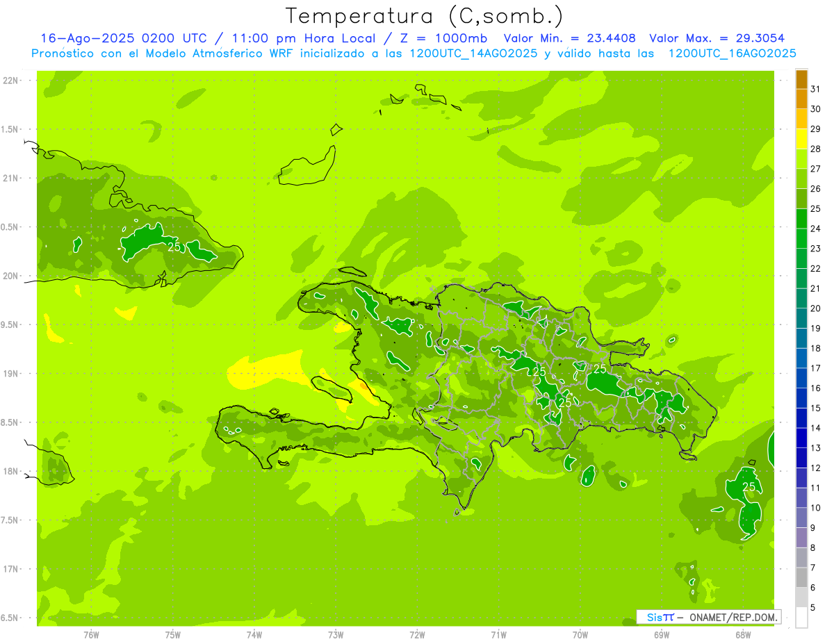Click the '31' colorbar label
The width and height of the screenshot is (834, 644).
(815, 89)
